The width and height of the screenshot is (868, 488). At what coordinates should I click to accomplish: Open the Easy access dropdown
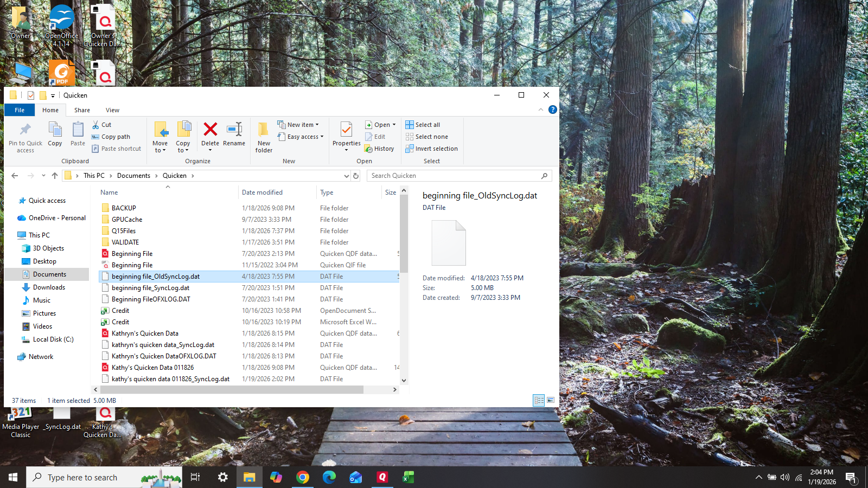pyautogui.click(x=301, y=137)
